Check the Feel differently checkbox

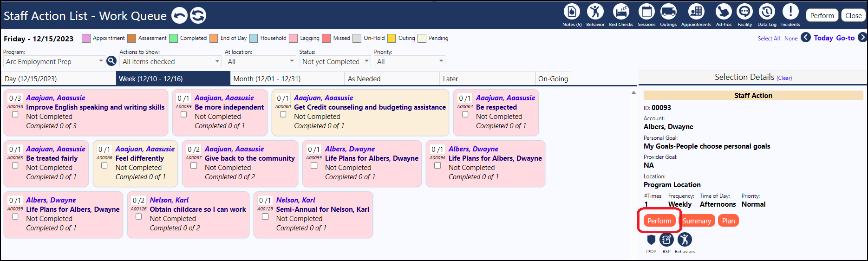point(104,166)
